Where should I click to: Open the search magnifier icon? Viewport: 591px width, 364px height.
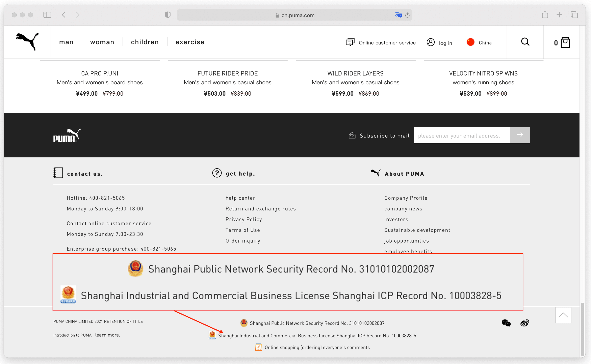click(x=525, y=42)
